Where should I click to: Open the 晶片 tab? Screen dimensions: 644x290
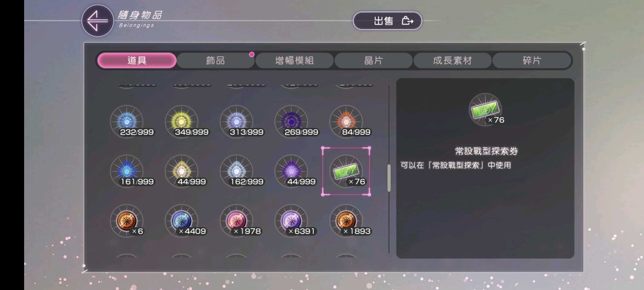tap(374, 61)
